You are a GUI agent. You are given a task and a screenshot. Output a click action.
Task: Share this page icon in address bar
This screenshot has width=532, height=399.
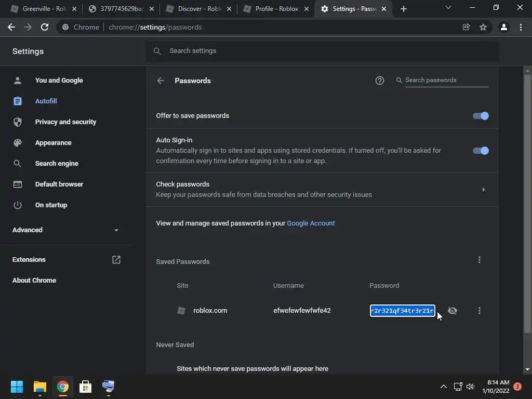coord(466,27)
